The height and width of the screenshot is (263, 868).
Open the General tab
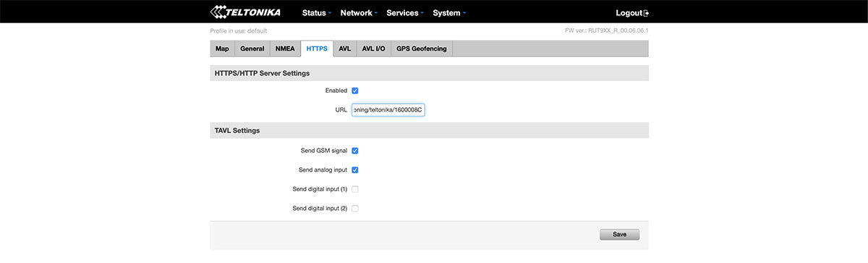pyautogui.click(x=252, y=49)
